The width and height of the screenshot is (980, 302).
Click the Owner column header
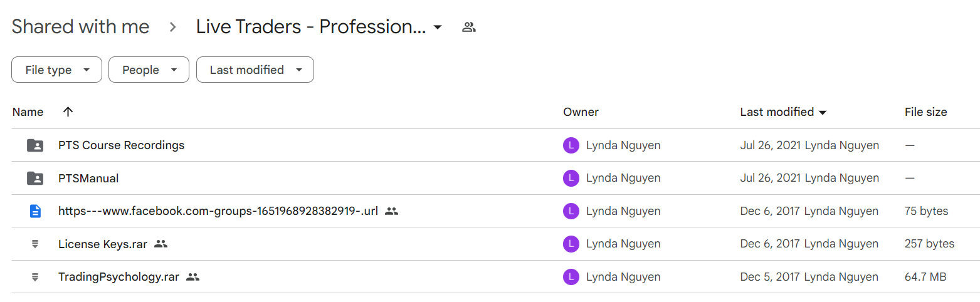point(581,112)
